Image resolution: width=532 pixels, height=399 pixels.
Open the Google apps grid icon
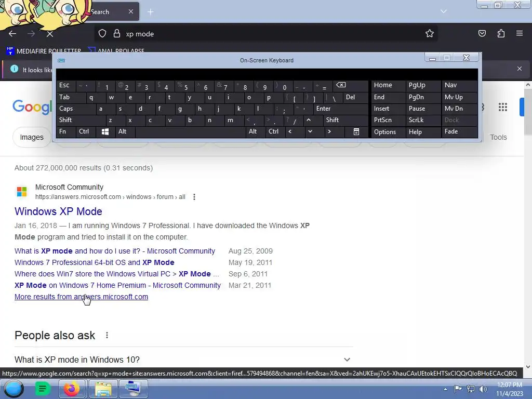click(503, 107)
